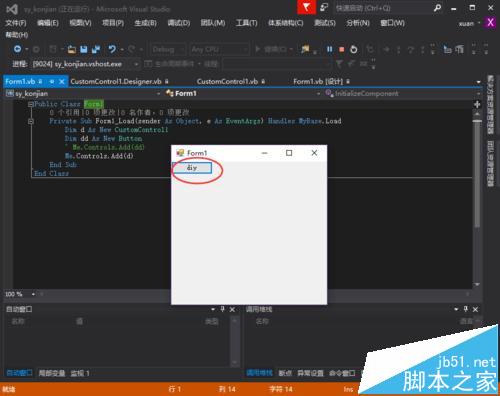Click the Save All toolbar icon
500x396 pixels.
tap(96, 50)
